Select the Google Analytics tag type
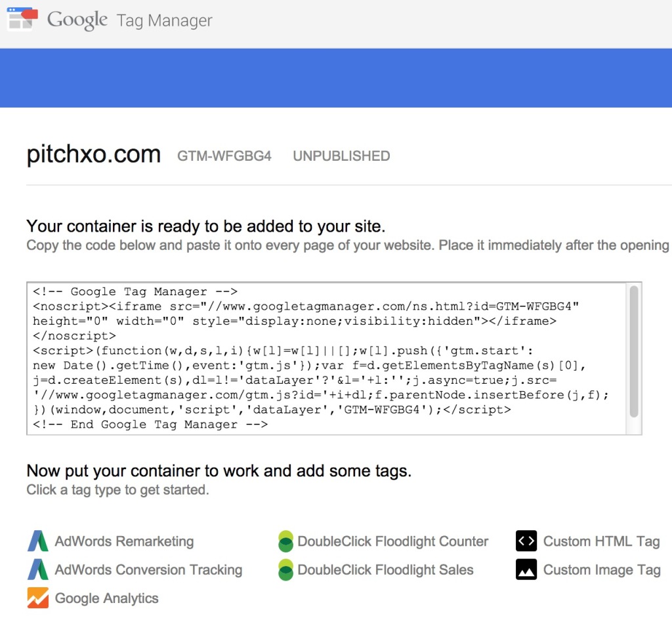672x622 pixels. (x=107, y=598)
